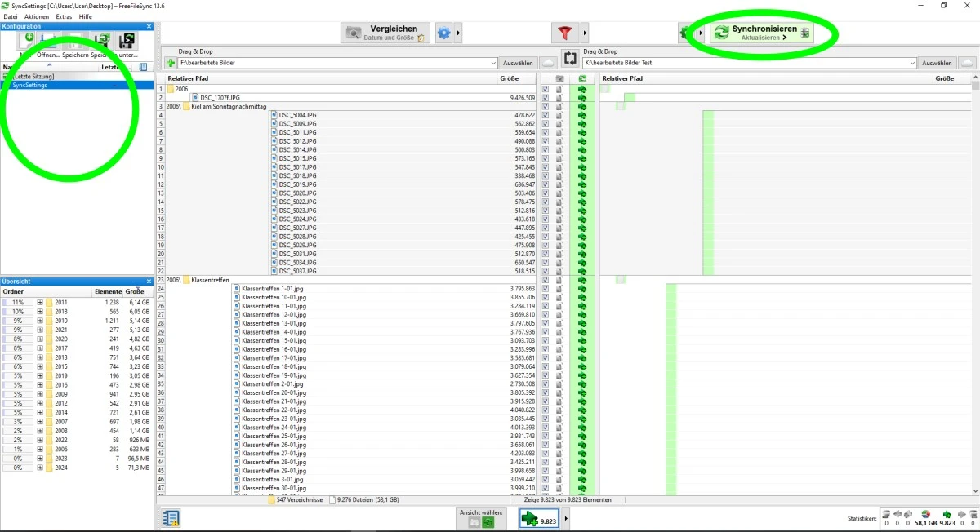Open the right folder path history dropdown
The height and width of the screenshot is (532, 980).
[x=911, y=63]
